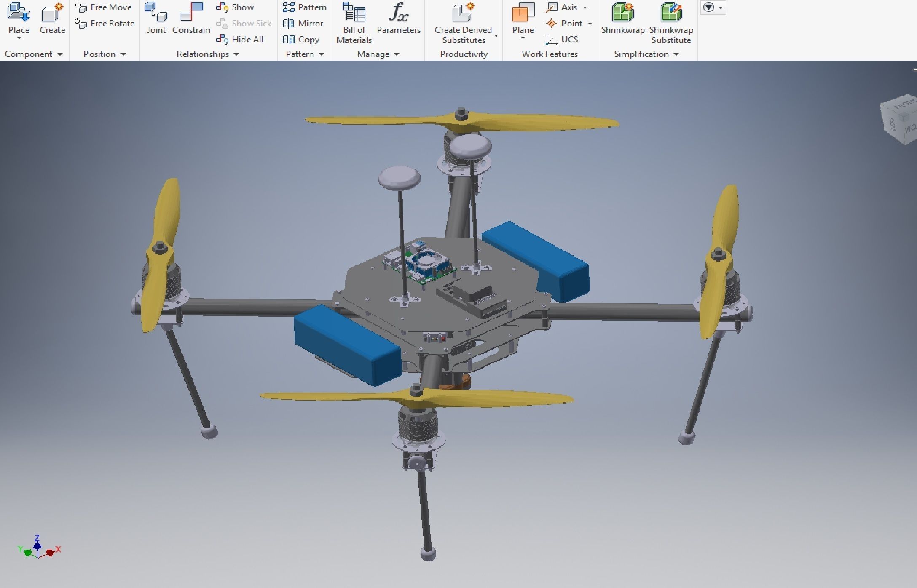Launch the Shrinkwrap Substitute tool
The image size is (917, 588).
(x=671, y=23)
